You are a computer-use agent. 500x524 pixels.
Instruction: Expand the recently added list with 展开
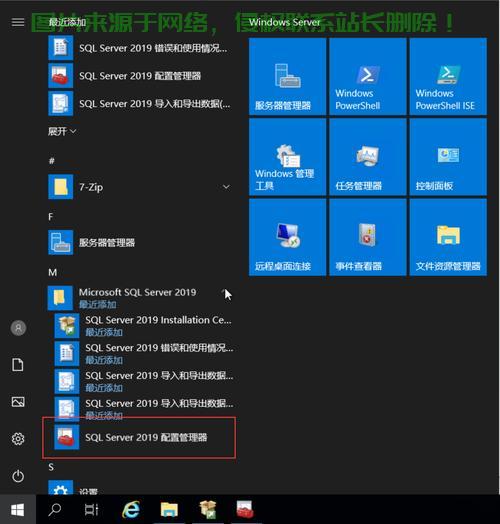(62, 131)
